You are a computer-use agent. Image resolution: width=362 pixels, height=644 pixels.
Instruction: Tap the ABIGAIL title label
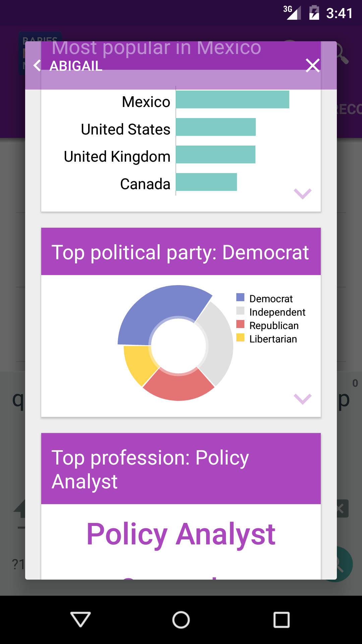[x=76, y=66]
